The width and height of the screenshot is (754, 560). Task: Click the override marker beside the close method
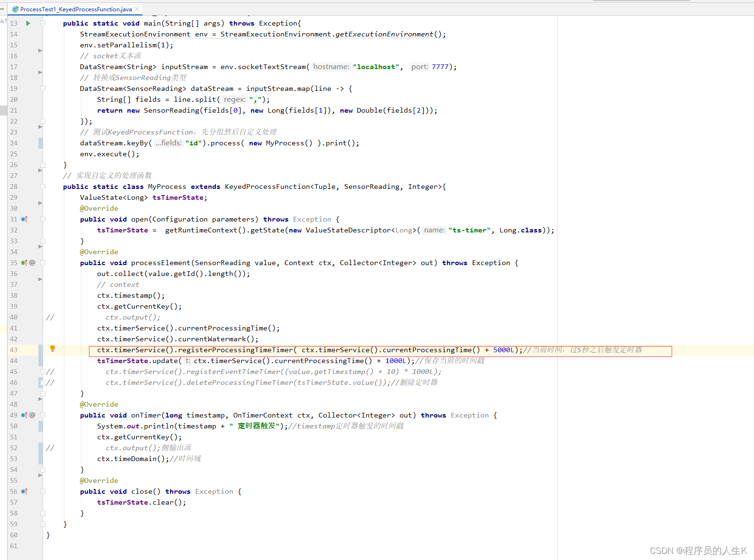click(24, 491)
